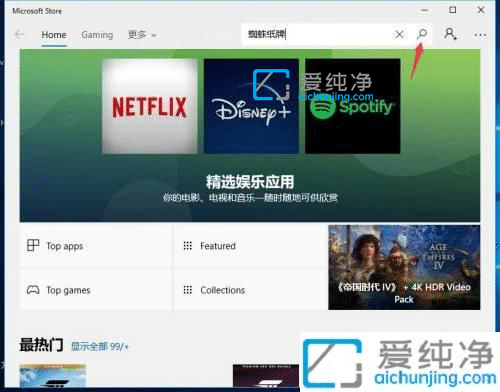Open the Featured category

click(x=250, y=246)
